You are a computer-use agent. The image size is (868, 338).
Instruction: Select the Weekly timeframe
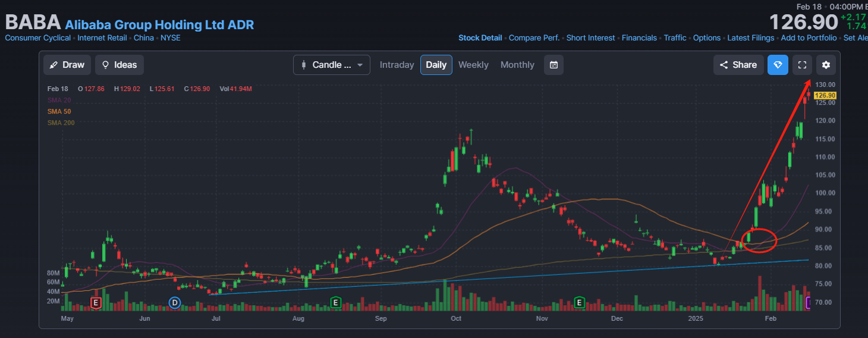click(473, 65)
